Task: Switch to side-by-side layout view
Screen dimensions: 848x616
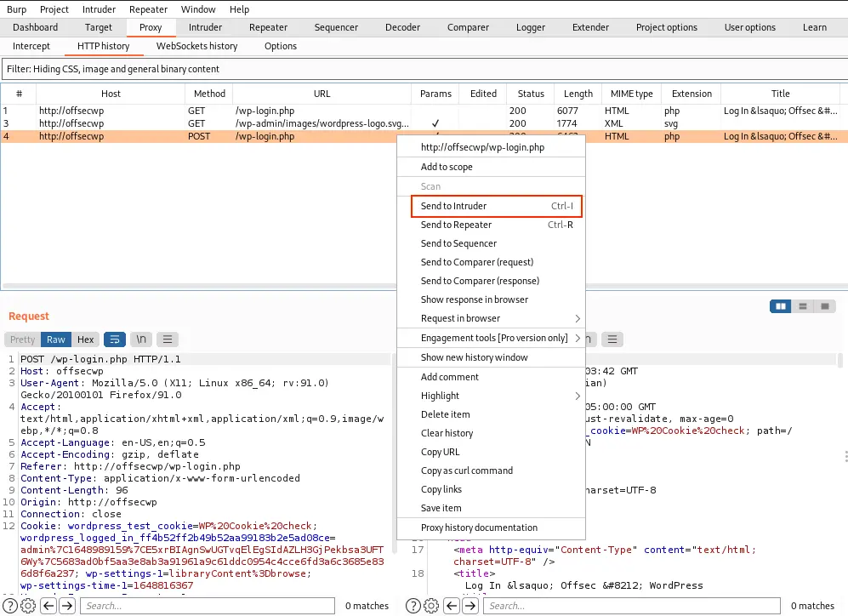Action: pos(780,306)
